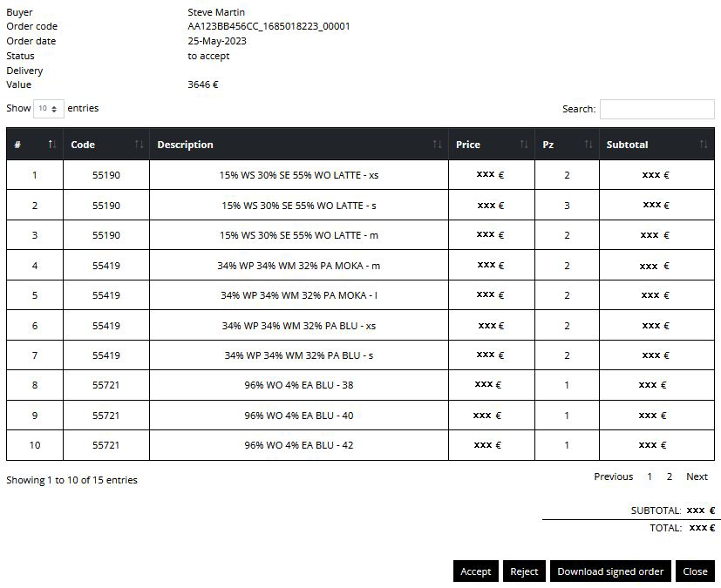
Task: Open the entries-per-page dropdown
Action: [x=48, y=109]
